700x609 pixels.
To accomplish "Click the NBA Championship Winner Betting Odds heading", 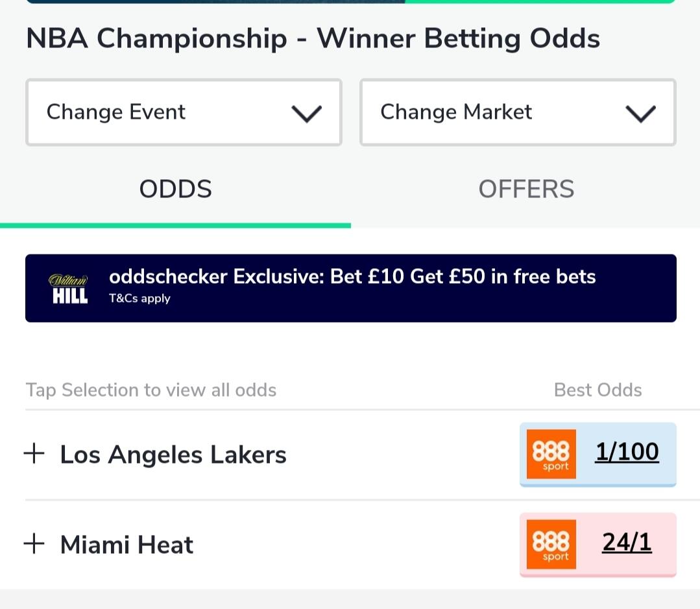I will point(313,39).
